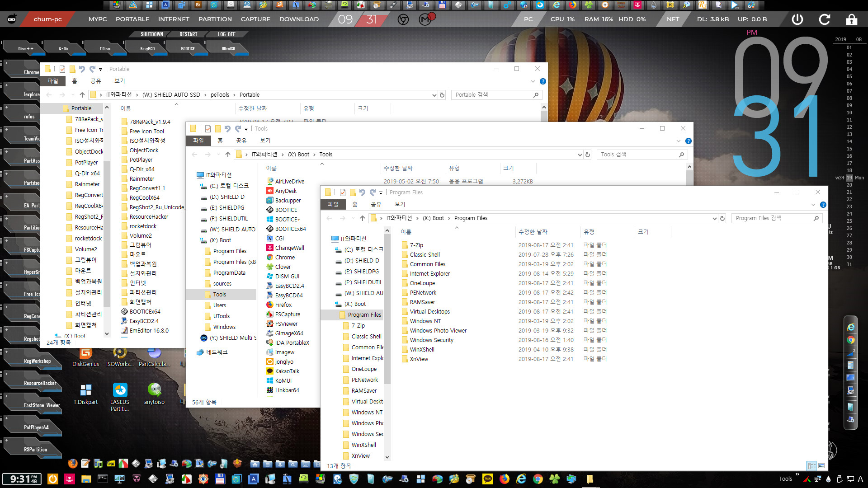Open 보기 tab in the Portable window

[119, 81]
